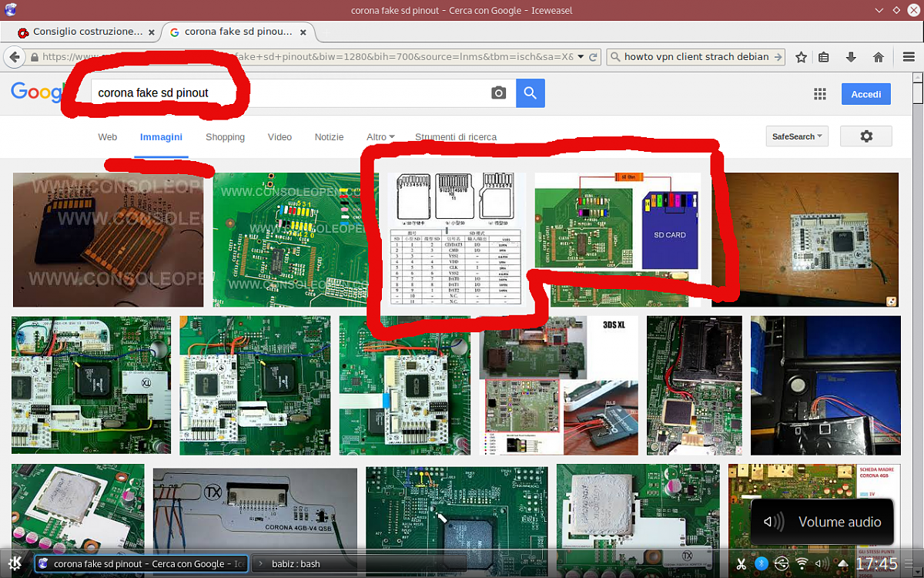Image resolution: width=924 pixels, height=578 pixels.
Task: Focus the Google search box
Action: tap(289, 93)
